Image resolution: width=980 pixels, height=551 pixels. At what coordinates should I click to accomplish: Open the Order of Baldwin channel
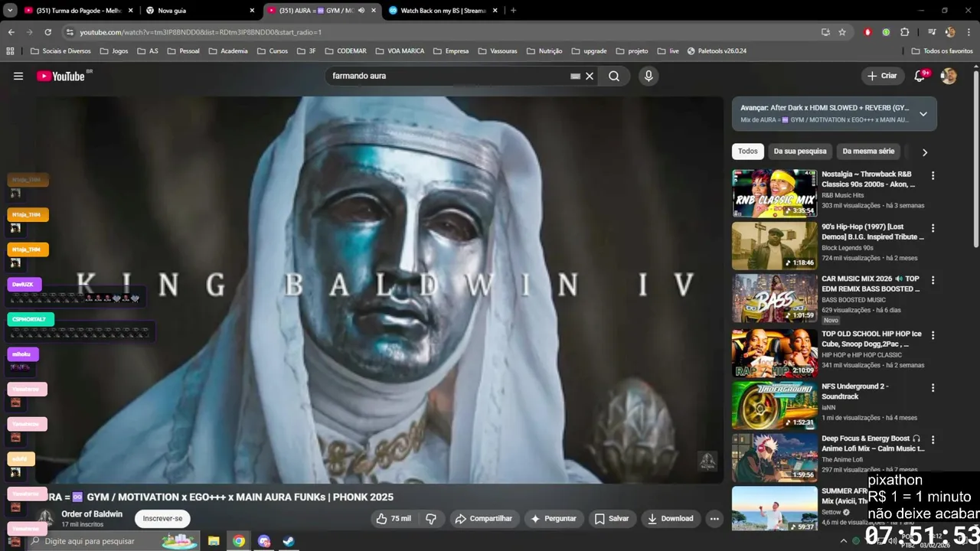pos(92,514)
